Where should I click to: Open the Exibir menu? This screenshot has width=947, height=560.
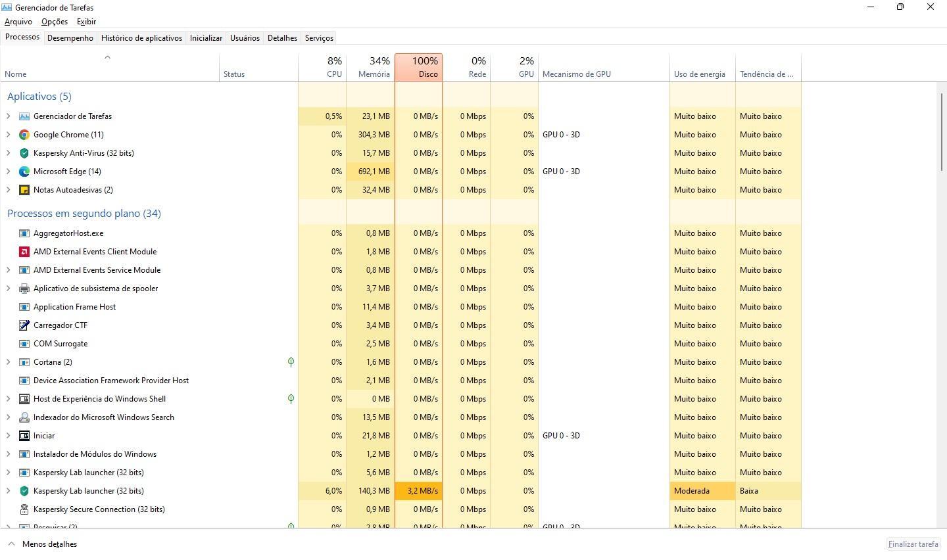pos(86,22)
